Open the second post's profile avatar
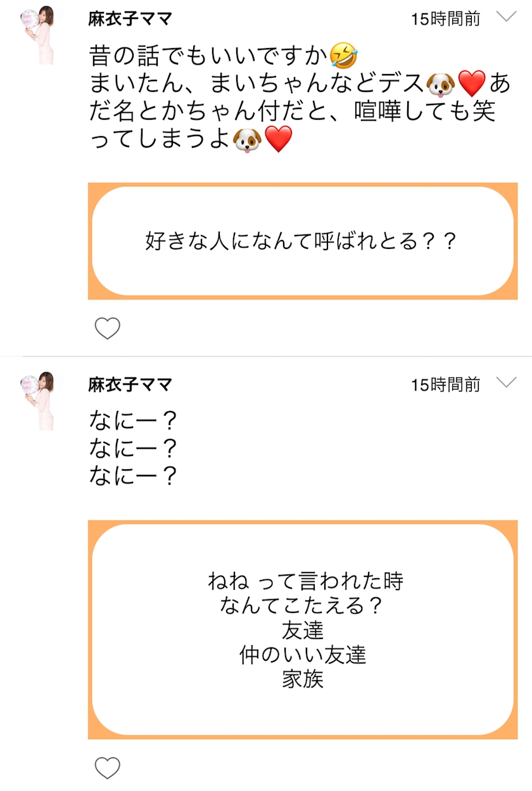This screenshot has width=532, height=791. [x=38, y=401]
